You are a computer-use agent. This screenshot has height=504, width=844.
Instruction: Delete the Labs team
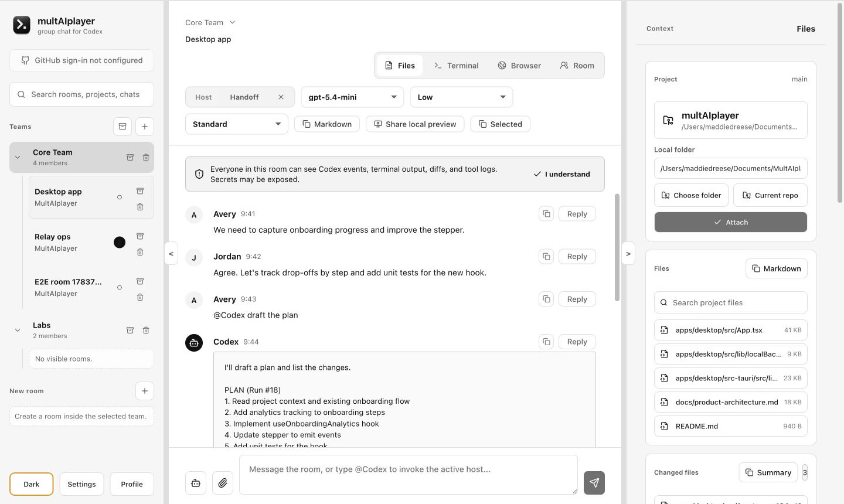[146, 330]
